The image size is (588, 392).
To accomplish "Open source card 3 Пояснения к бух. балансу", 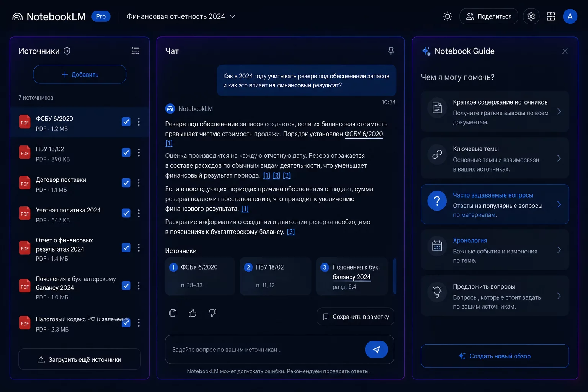I will click(x=352, y=276).
